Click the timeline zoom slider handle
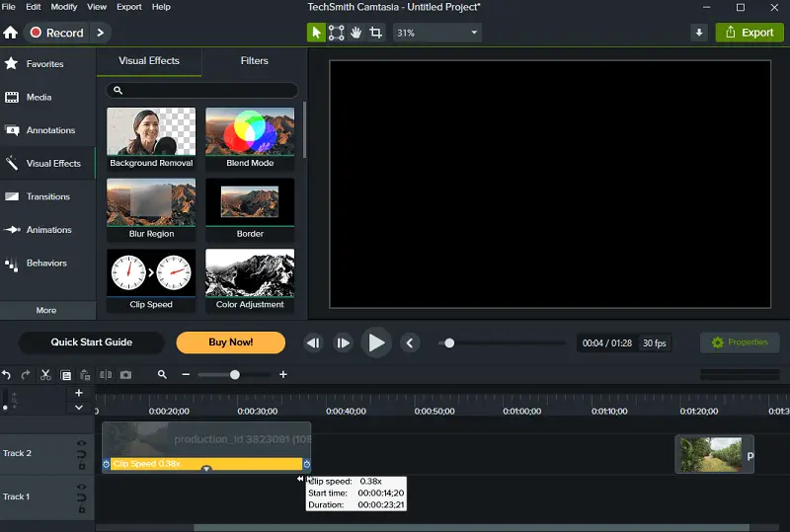Screen dimensions: 790x532 coord(235,375)
